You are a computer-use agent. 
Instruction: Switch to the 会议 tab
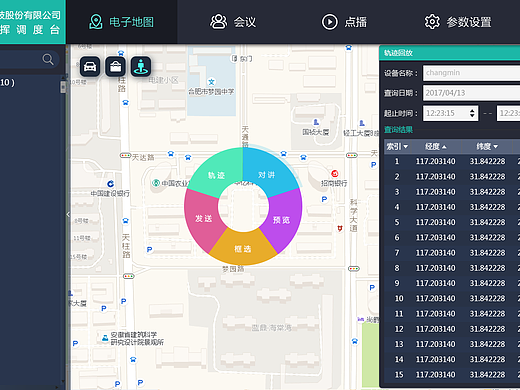coord(233,22)
